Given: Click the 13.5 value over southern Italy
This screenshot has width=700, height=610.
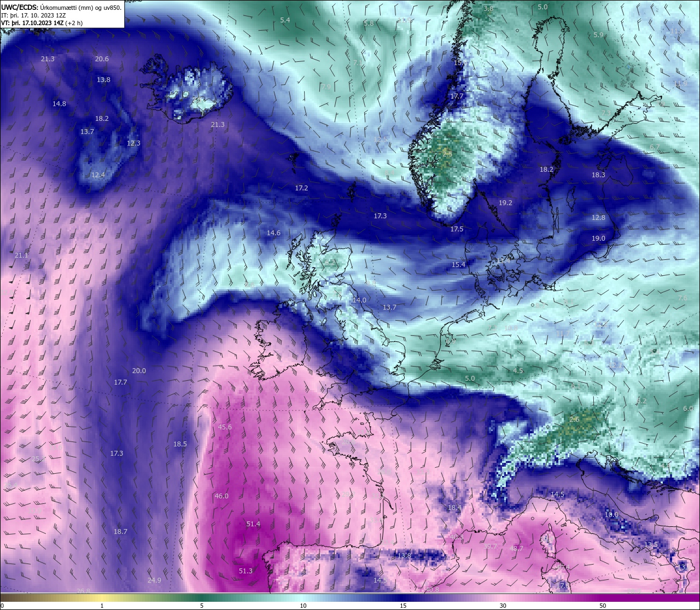Looking at the screenshot, I should coord(651,544).
